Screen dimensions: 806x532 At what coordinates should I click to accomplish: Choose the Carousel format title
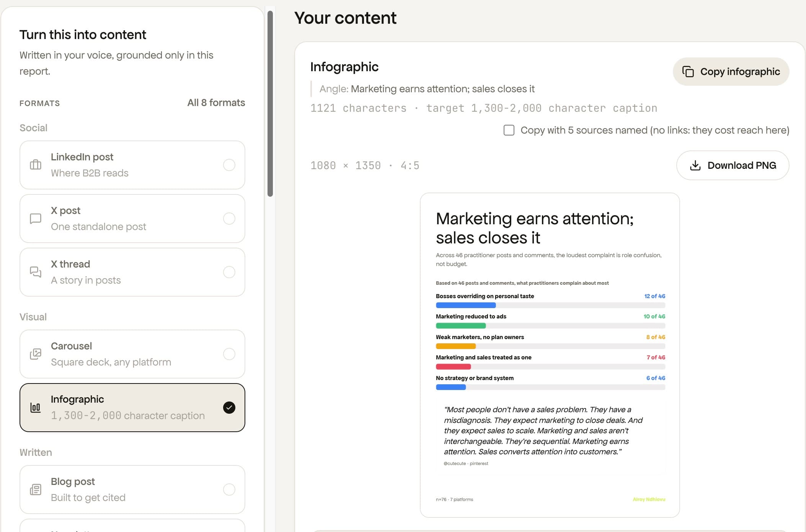[x=71, y=346]
